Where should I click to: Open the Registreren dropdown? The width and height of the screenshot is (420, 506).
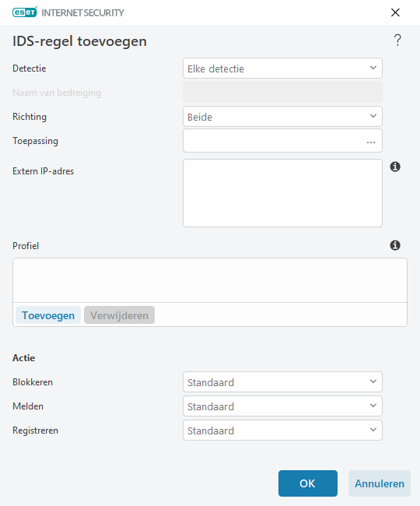pyautogui.click(x=282, y=430)
